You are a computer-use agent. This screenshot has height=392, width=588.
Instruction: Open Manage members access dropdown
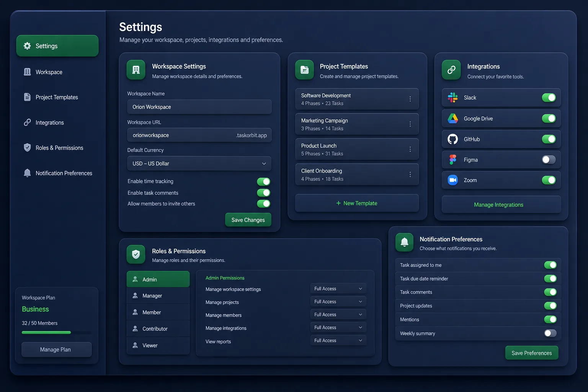pos(338,315)
